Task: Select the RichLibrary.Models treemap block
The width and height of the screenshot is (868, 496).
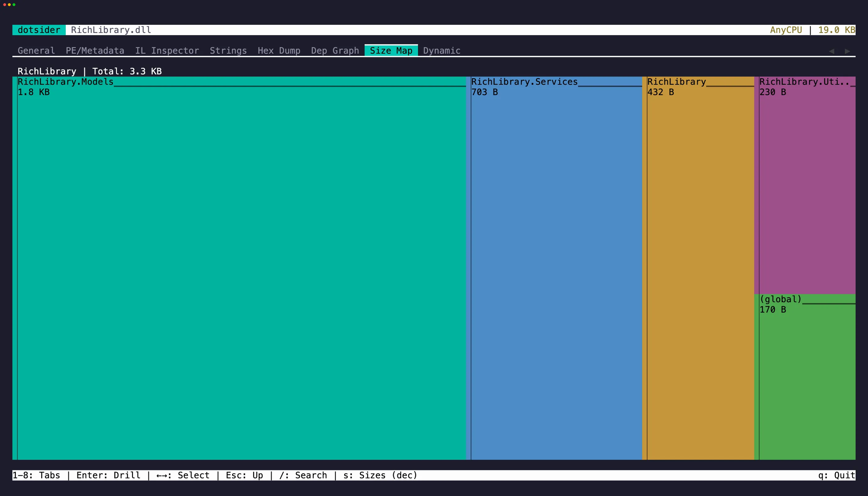Action: click(239, 268)
